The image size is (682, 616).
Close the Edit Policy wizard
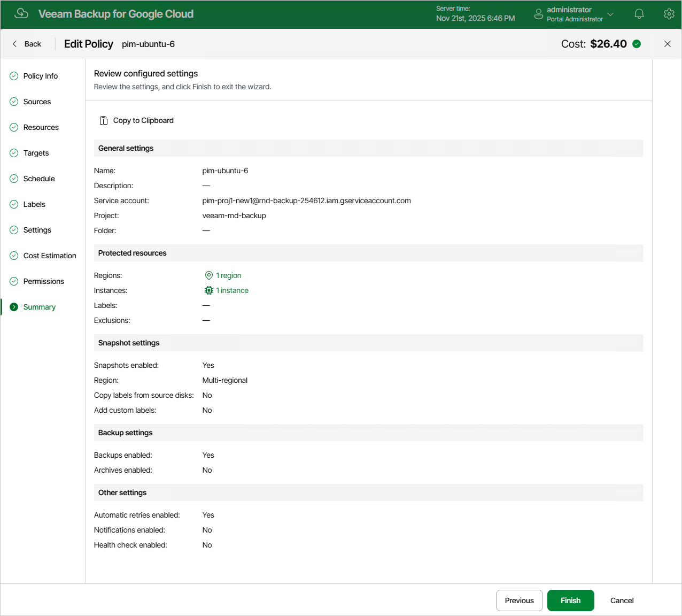point(668,44)
